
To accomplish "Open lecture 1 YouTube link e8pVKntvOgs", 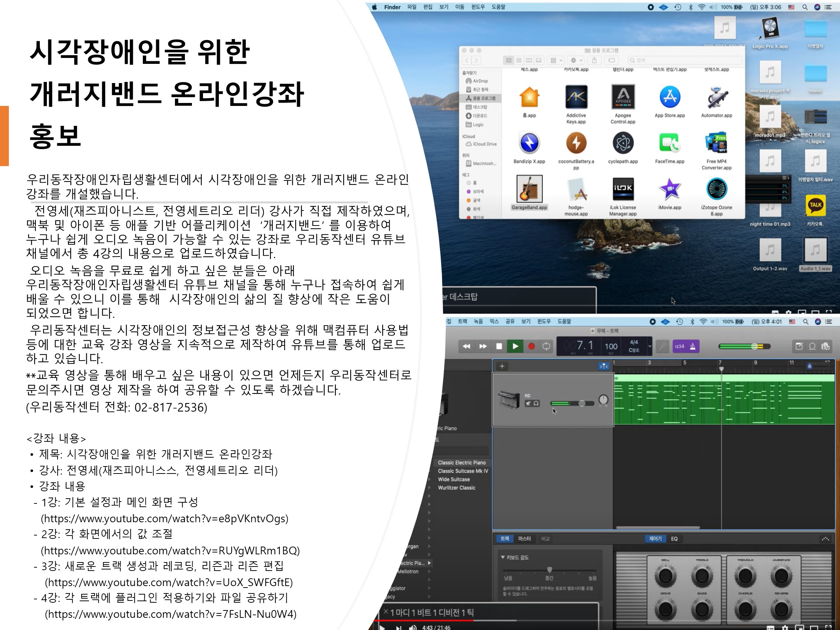I will (165, 518).
